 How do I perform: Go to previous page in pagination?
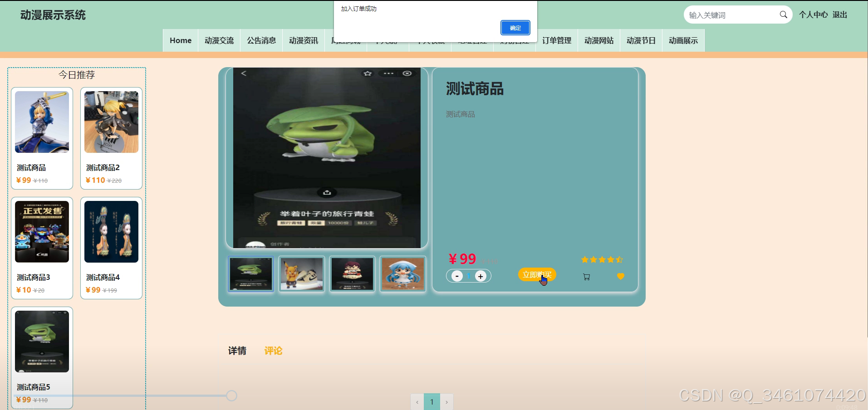417,402
